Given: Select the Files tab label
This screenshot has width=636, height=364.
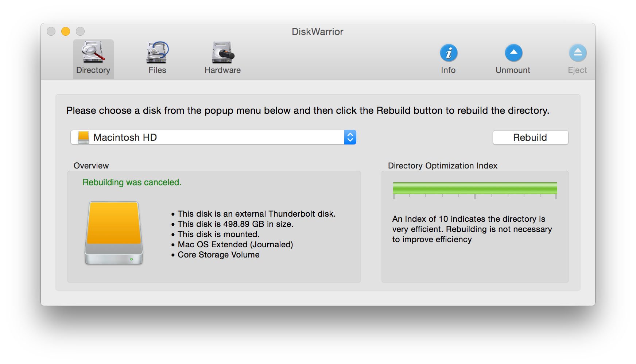Looking at the screenshot, I should tap(157, 70).
